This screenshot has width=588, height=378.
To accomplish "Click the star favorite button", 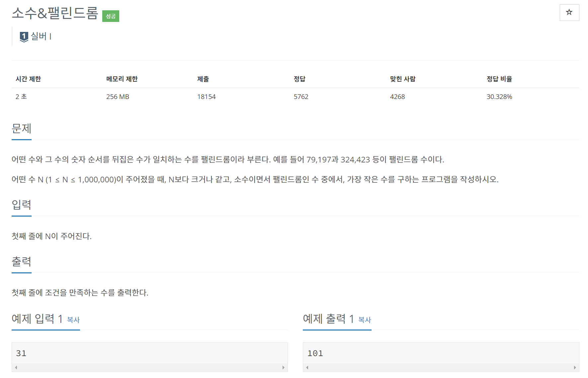I will click(x=569, y=13).
